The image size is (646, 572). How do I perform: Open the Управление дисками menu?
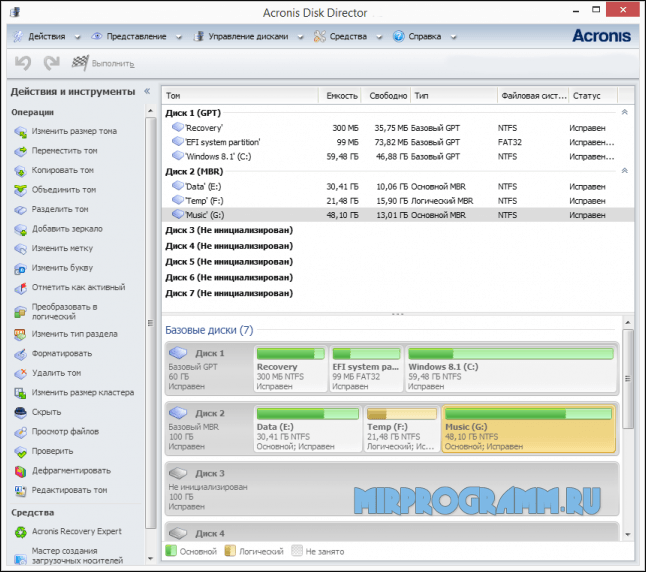click(248, 36)
